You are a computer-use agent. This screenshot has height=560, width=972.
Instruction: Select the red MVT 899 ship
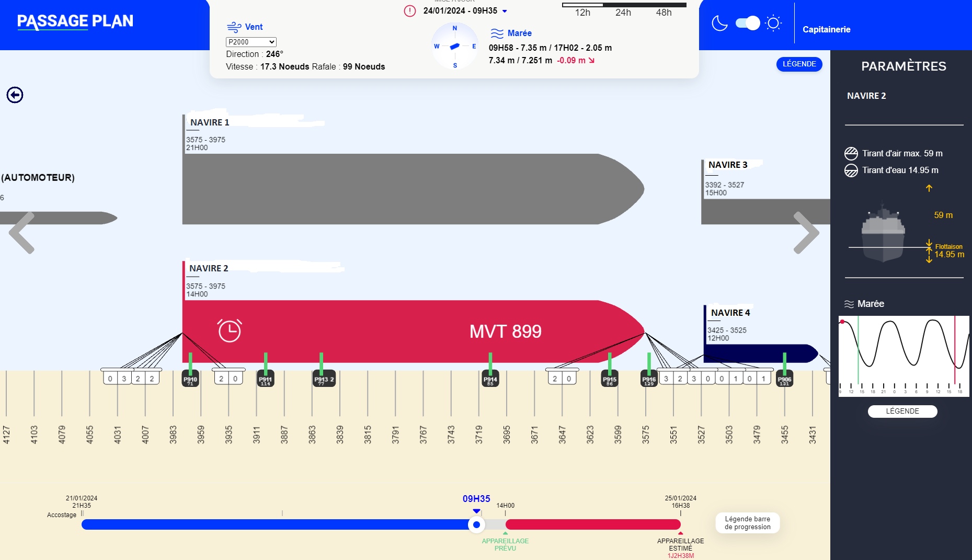point(413,331)
